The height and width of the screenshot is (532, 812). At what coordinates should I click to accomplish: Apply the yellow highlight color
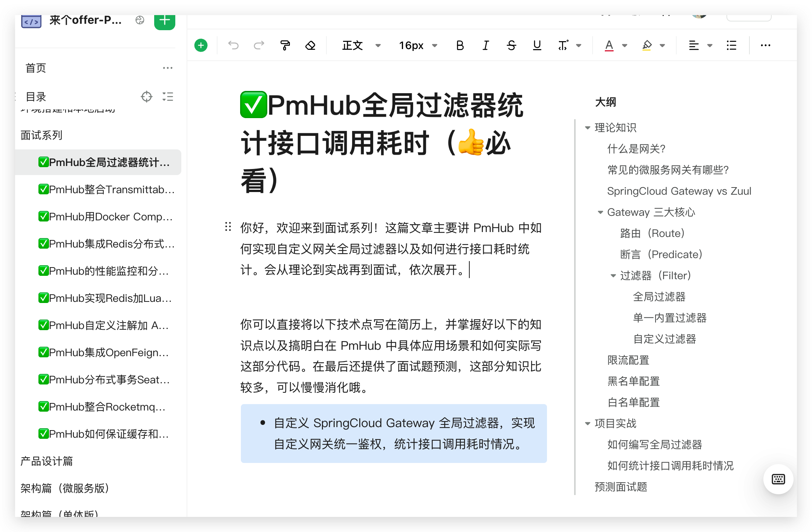(x=647, y=46)
